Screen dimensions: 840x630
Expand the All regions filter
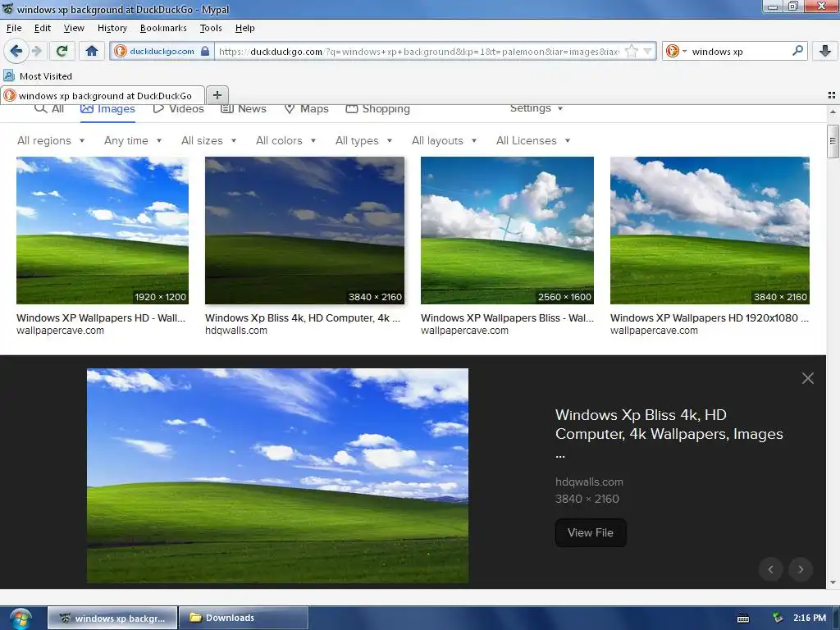(51, 140)
